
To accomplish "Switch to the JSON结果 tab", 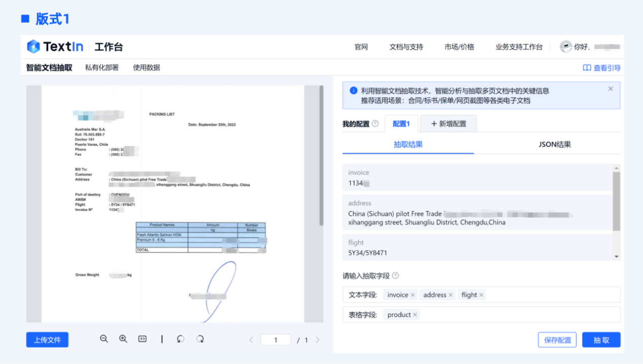I will coord(554,144).
